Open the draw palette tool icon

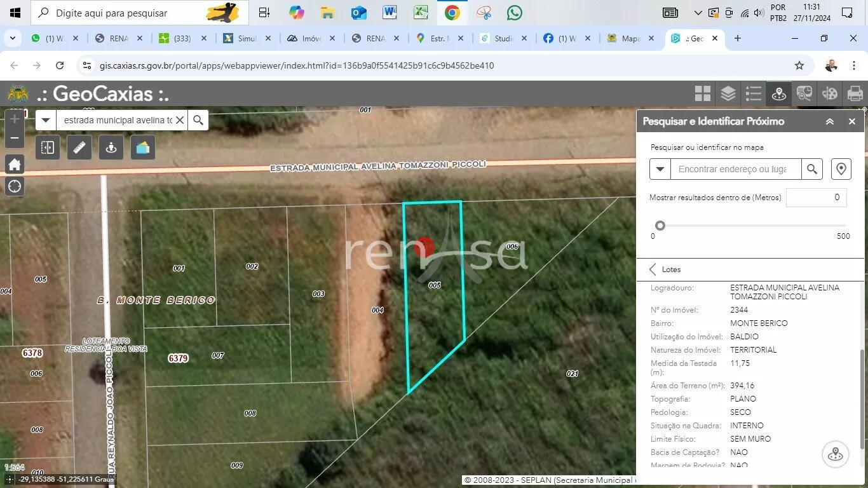pos(830,94)
